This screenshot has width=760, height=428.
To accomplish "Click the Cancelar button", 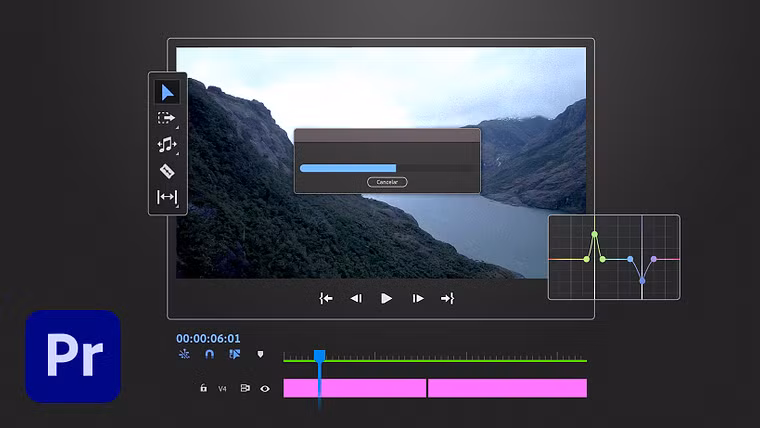I will (x=387, y=182).
